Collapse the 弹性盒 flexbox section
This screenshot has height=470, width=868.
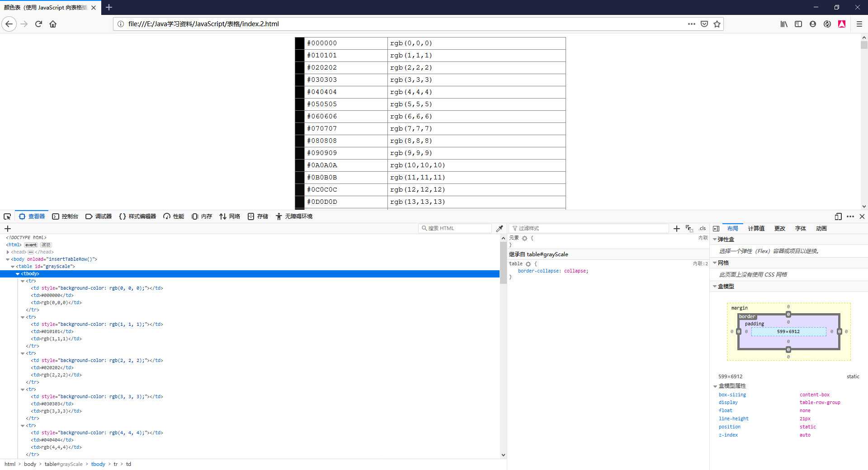click(x=715, y=240)
